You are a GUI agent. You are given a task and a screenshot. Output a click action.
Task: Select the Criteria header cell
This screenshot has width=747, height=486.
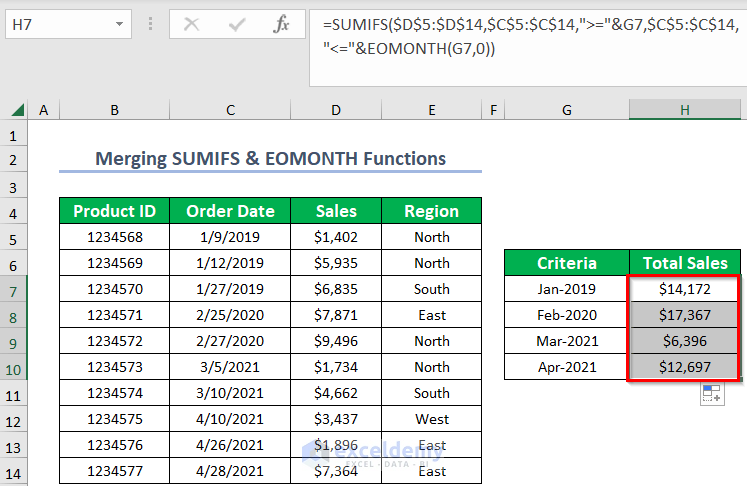coord(567,264)
